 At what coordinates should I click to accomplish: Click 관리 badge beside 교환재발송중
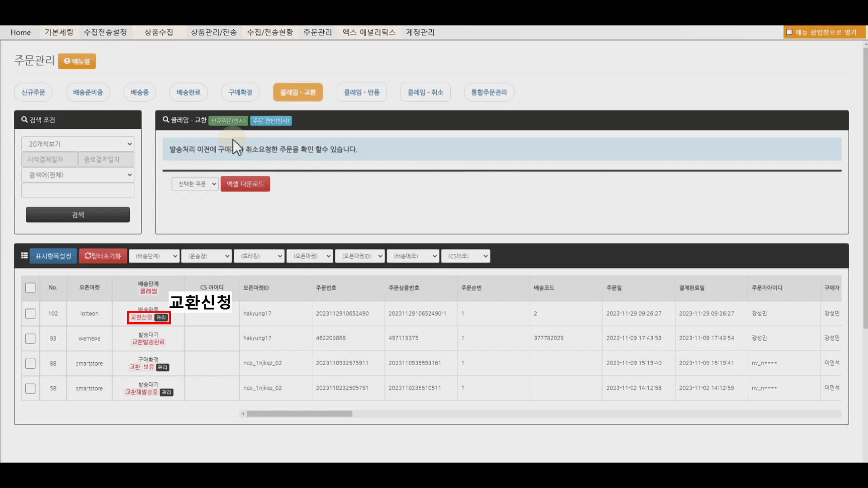(x=166, y=392)
